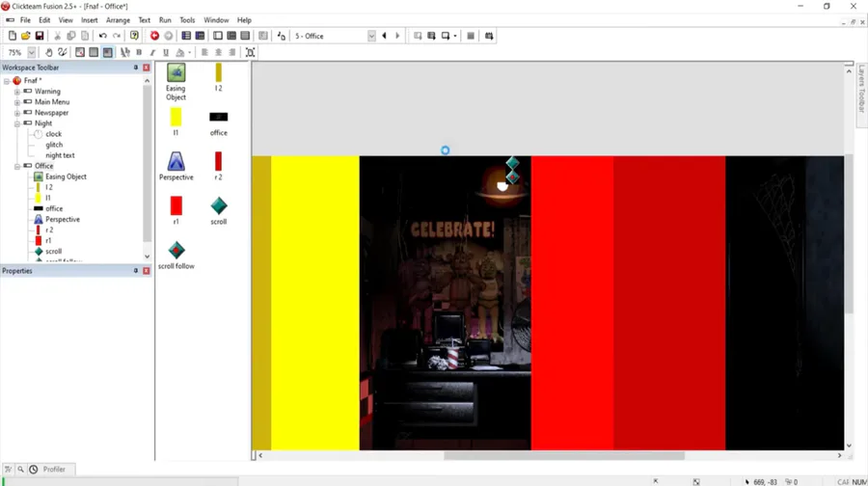Pick the r2 dark red object swatch
The width and height of the screenshot is (868, 486).
(218, 161)
